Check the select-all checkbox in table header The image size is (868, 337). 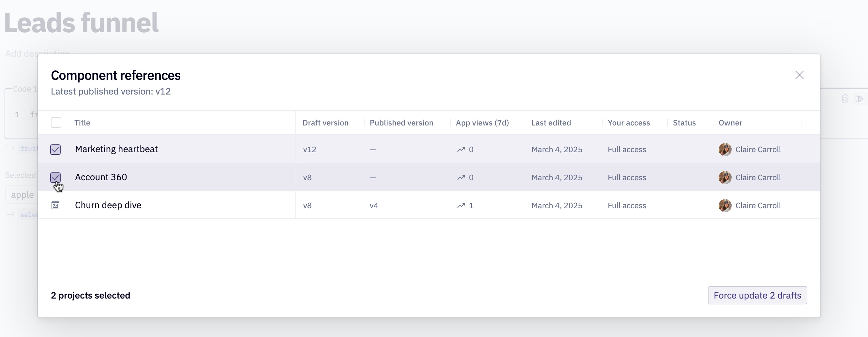(56, 123)
